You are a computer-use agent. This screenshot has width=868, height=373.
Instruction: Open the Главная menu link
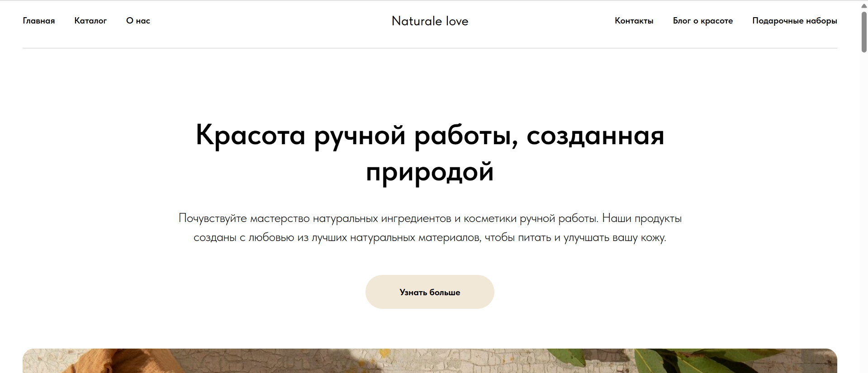pyautogui.click(x=39, y=21)
